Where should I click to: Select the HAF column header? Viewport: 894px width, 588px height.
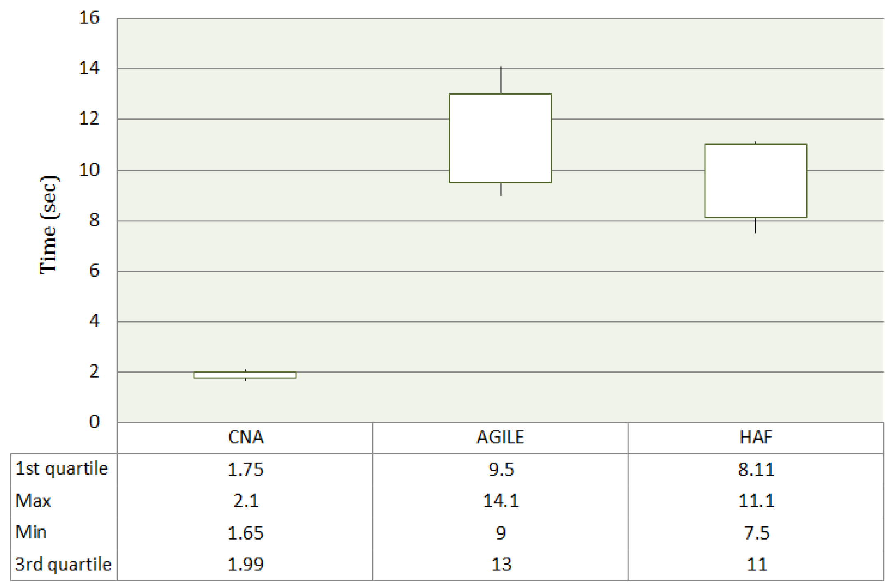click(755, 437)
